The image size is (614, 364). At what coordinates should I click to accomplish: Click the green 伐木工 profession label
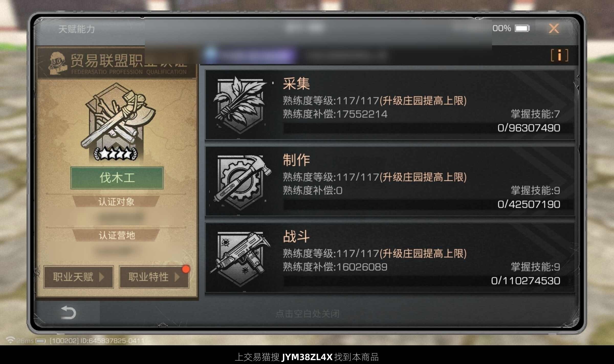117,178
